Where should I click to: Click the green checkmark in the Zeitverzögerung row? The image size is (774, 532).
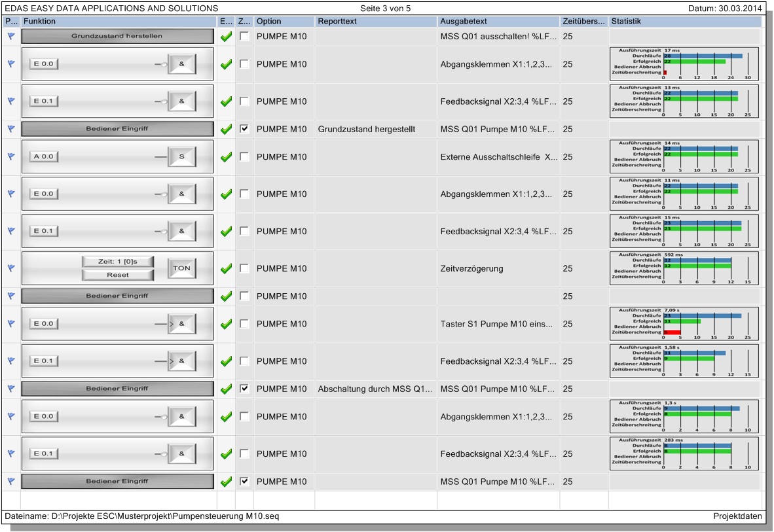click(x=226, y=269)
